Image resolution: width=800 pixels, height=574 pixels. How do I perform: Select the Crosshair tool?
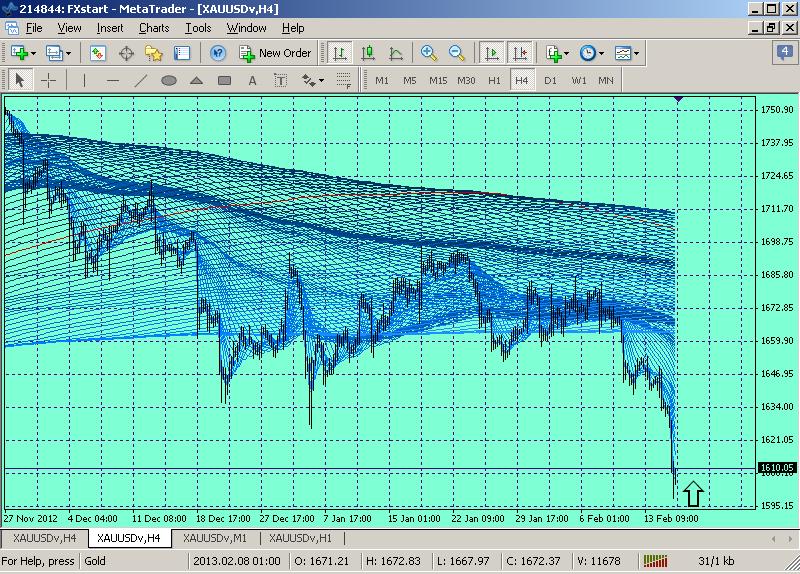[x=48, y=80]
